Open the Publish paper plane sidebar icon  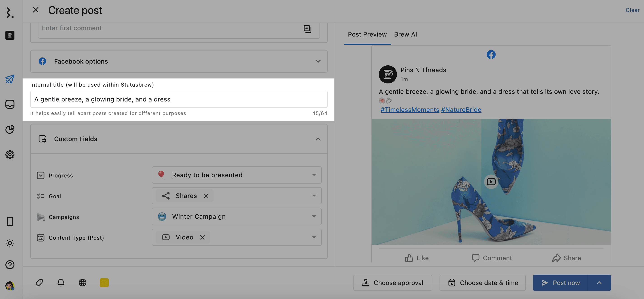coord(10,79)
